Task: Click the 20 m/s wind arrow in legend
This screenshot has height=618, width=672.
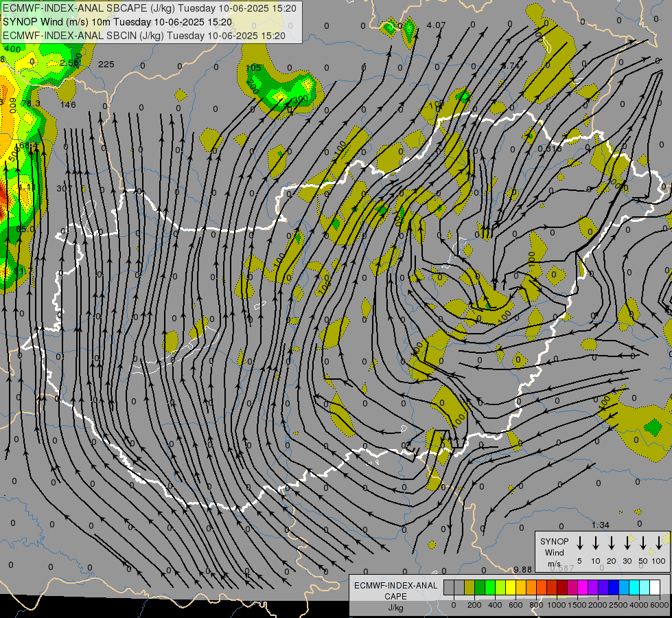Action: (x=612, y=543)
